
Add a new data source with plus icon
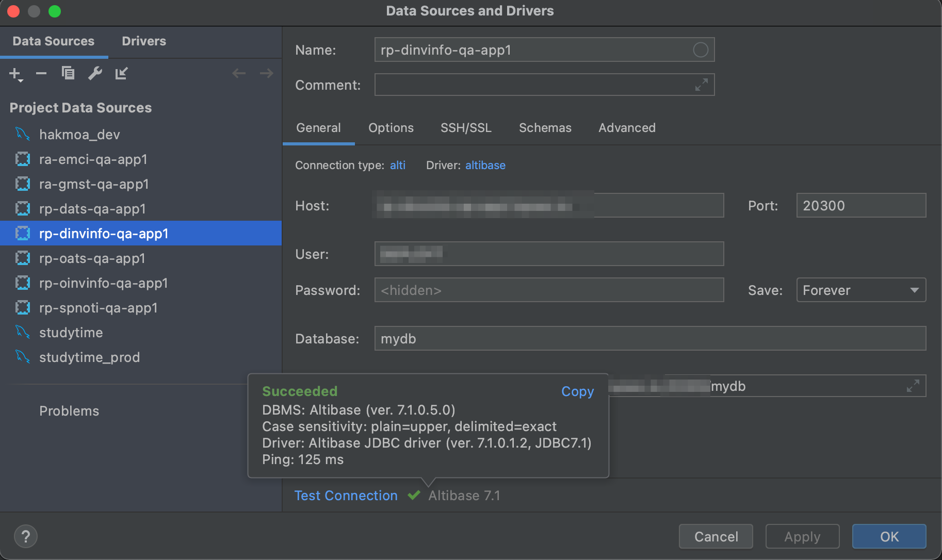pyautogui.click(x=16, y=74)
